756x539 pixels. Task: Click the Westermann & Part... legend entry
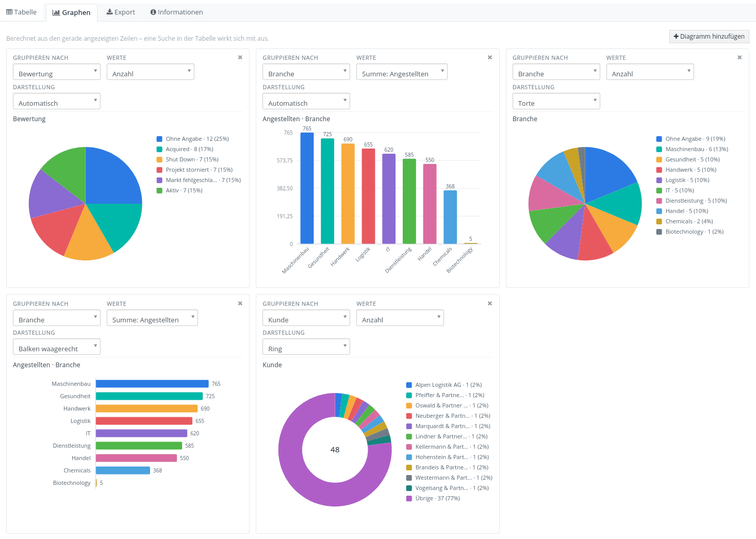coord(449,478)
